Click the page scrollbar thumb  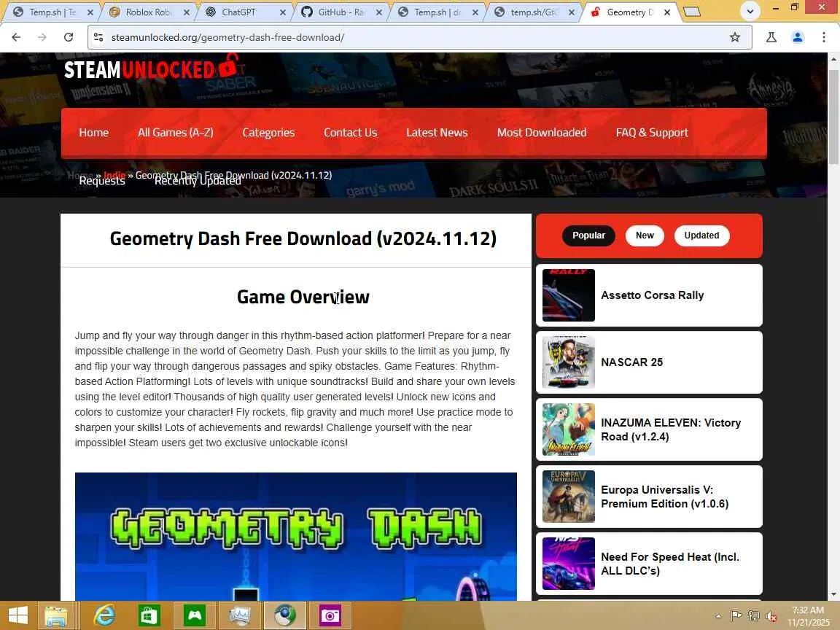(x=833, y=116)
